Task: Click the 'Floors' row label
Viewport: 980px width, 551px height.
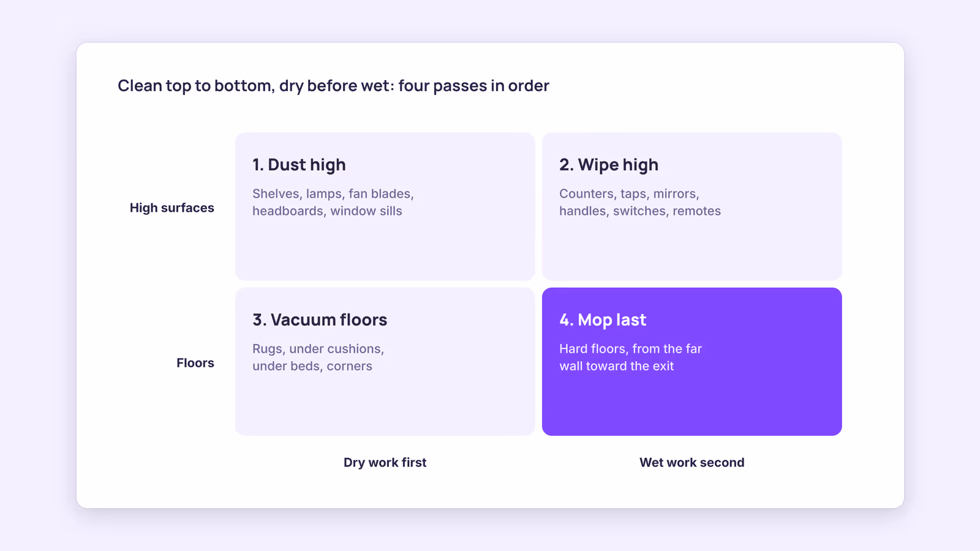Action: [x=195, y=363]
